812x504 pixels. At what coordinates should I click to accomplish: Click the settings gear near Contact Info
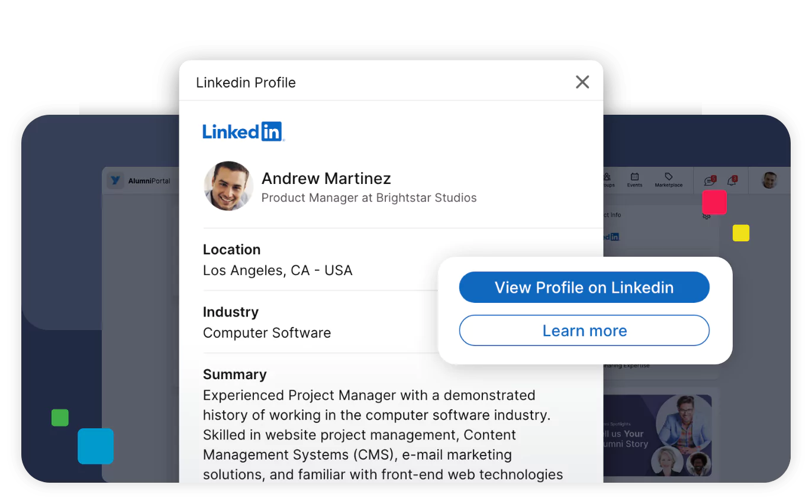tap(706, 217)
